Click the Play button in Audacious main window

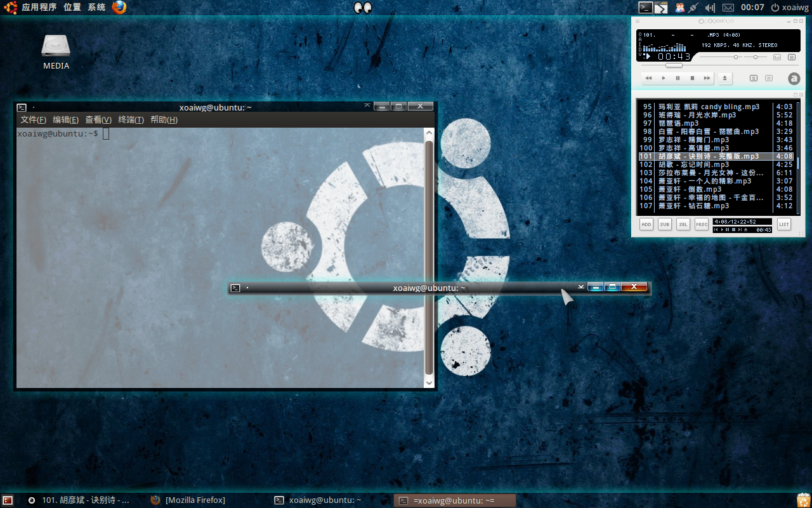pos(664,78)
